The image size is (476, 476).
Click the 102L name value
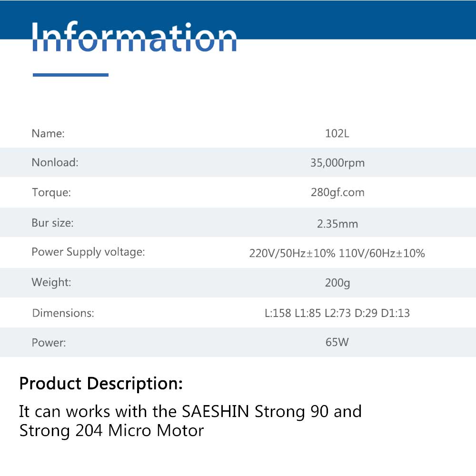[x=337, y=134]
